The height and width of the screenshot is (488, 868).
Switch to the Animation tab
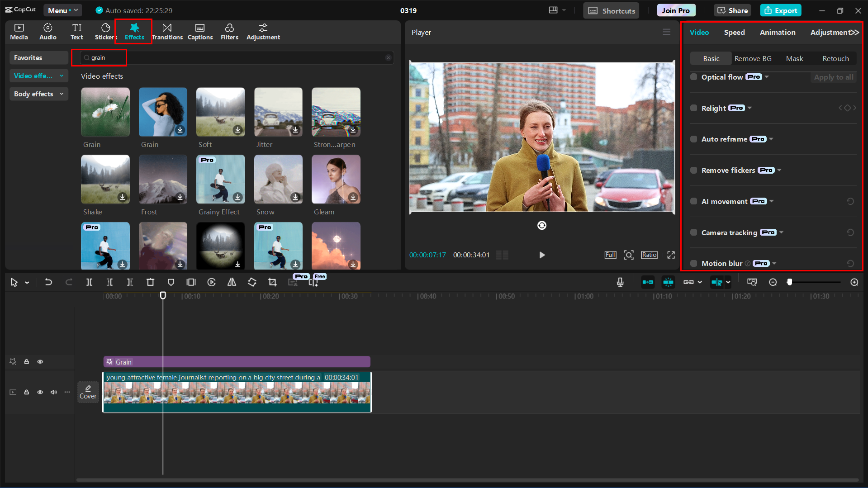tap(777, 32)
